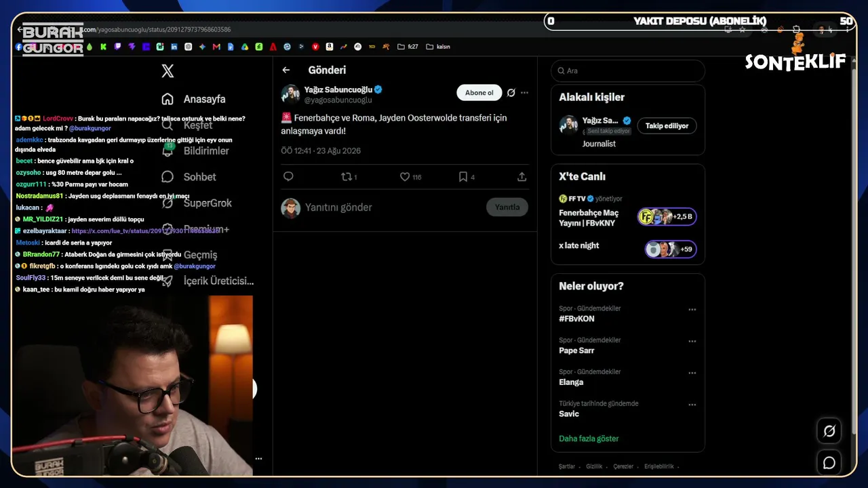Repost the Oosterwolde transfer post

(349, 177)
